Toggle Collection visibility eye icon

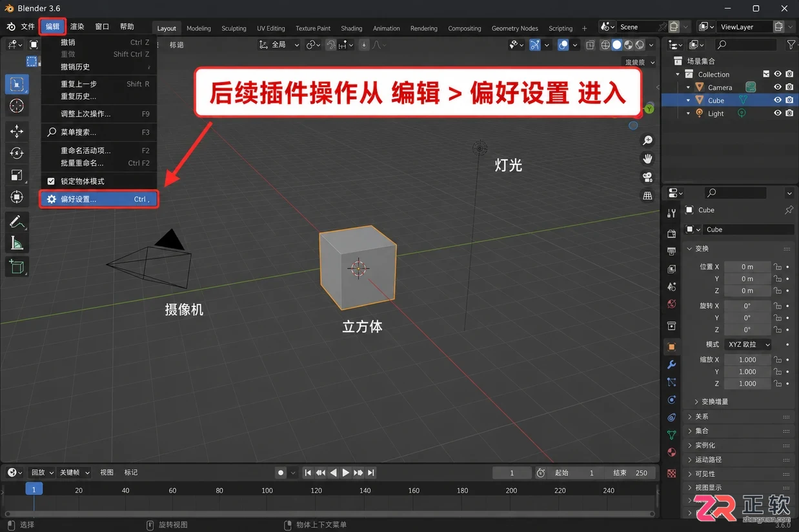778,74
